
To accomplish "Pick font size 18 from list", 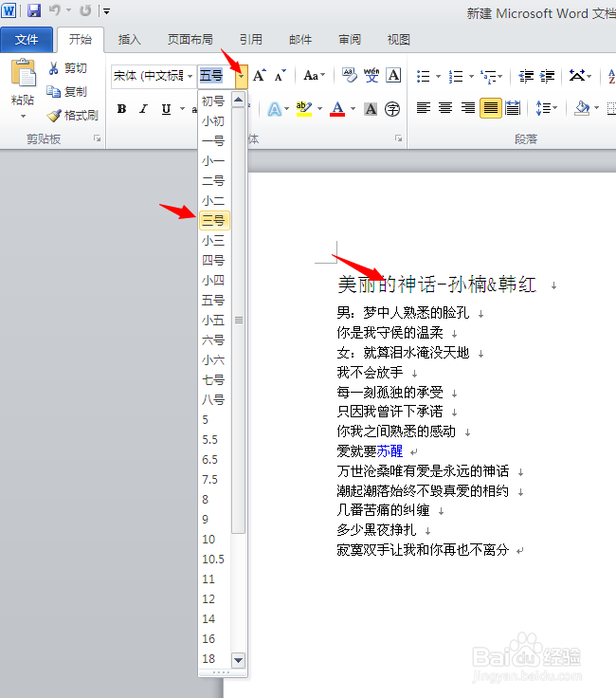I will pyautogui.click(x=214, y=658).
